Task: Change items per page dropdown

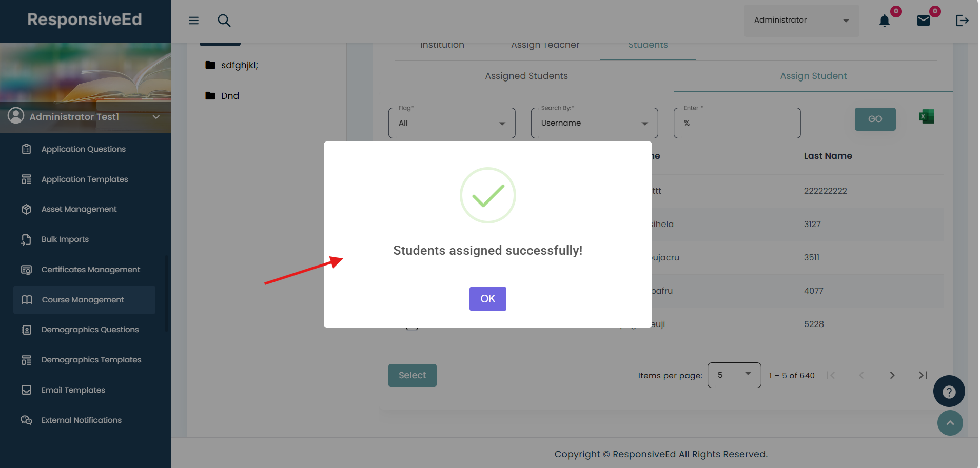Action: click(734, 375)
